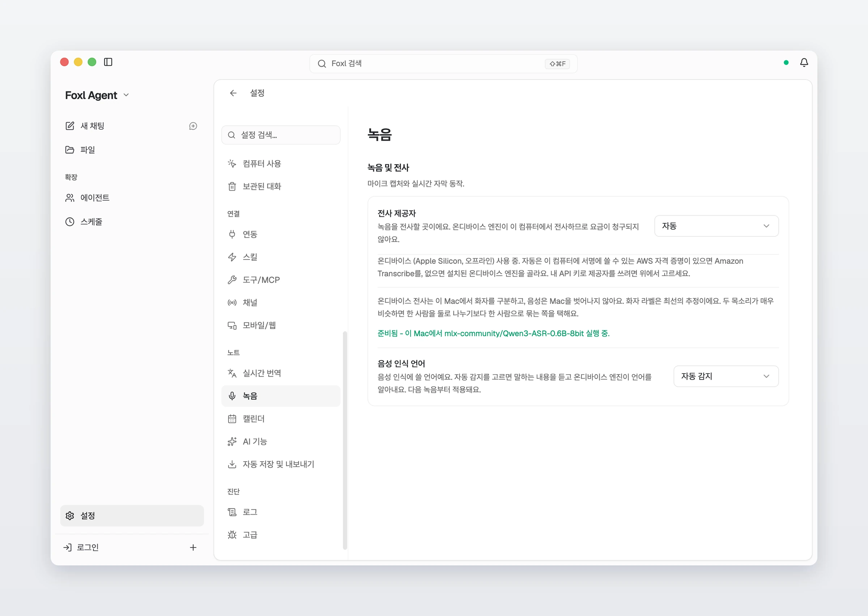Open the notifications bell
868x616 pixels.
tap(804, 63)
